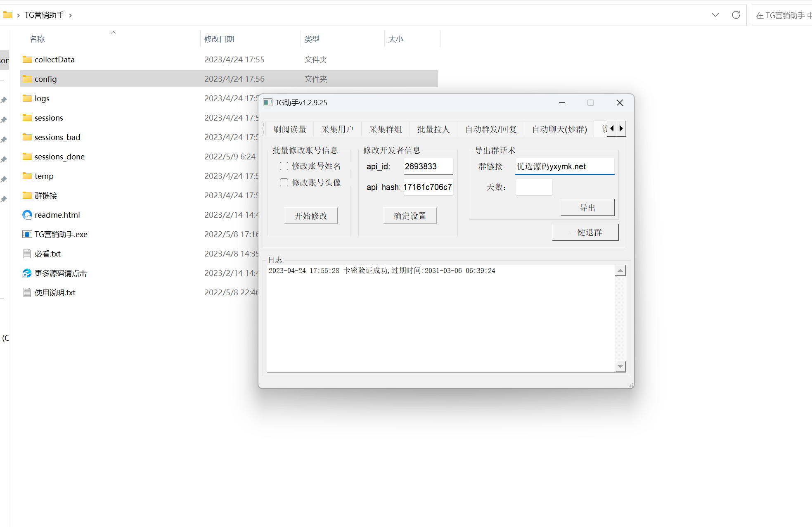Click the 导出 button
Screen dimensions: 812x527
coord(587,207)
